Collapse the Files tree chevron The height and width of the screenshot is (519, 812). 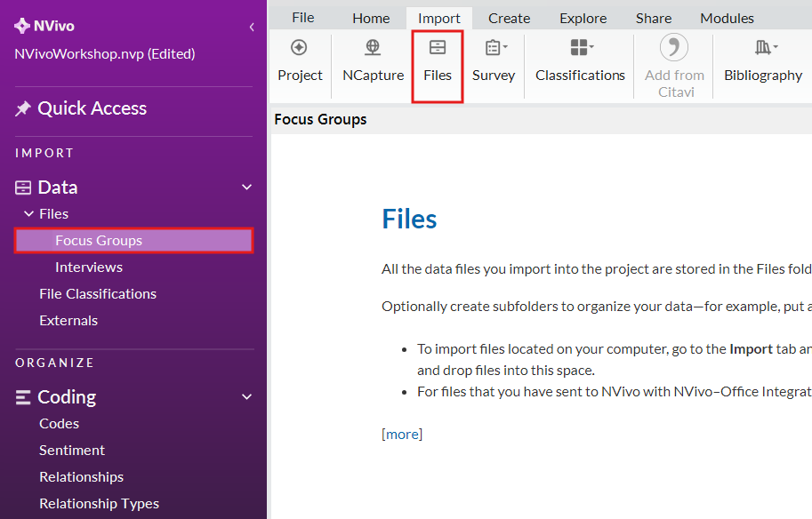[29, 213]
